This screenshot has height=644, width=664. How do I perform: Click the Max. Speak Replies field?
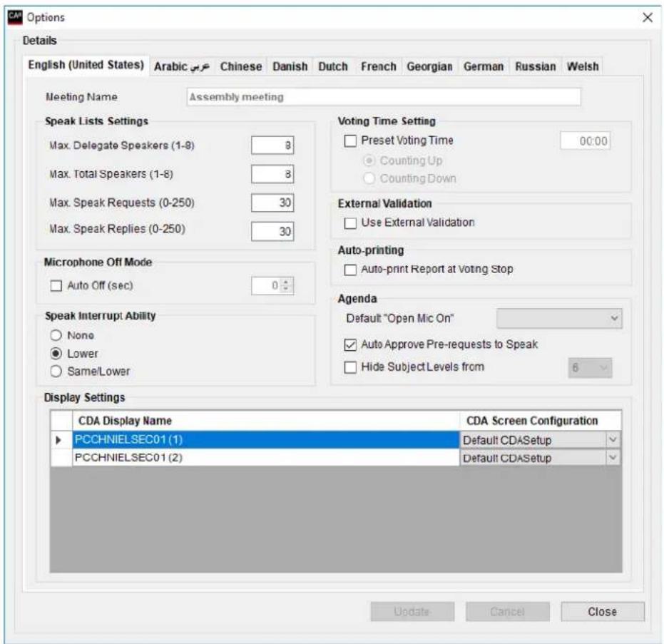pyautogui.click(x=272, y=231)
